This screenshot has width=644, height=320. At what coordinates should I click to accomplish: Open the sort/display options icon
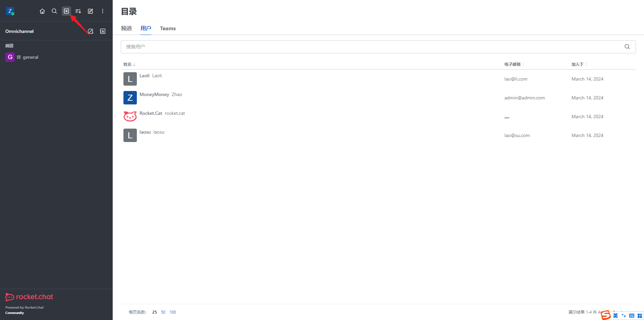(x=78, y=11)
